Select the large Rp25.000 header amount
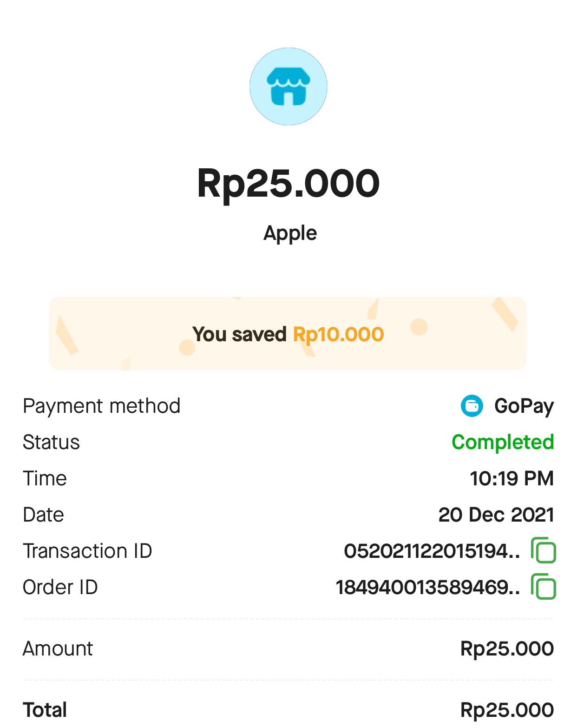The image size is (577, 728). click(x=288, y=183)
